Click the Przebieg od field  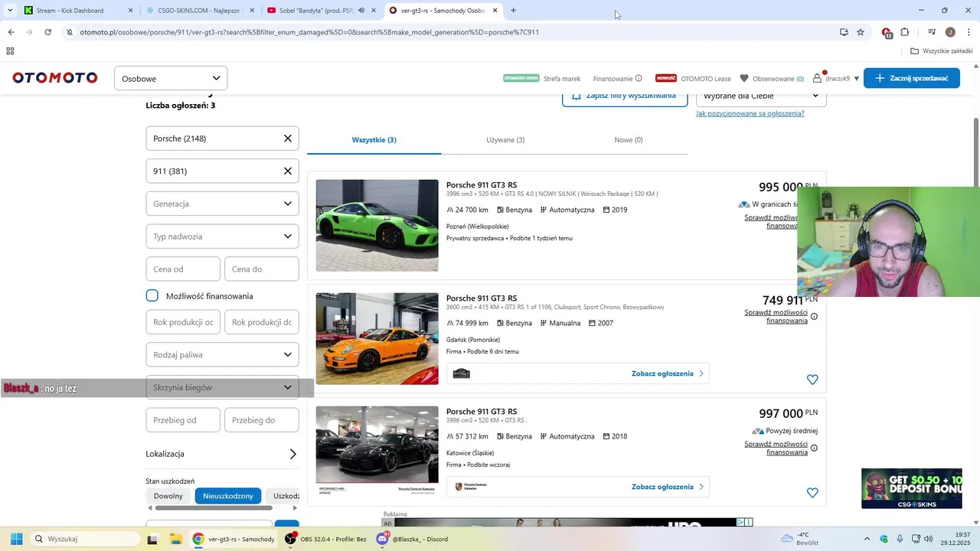point(183,420)
